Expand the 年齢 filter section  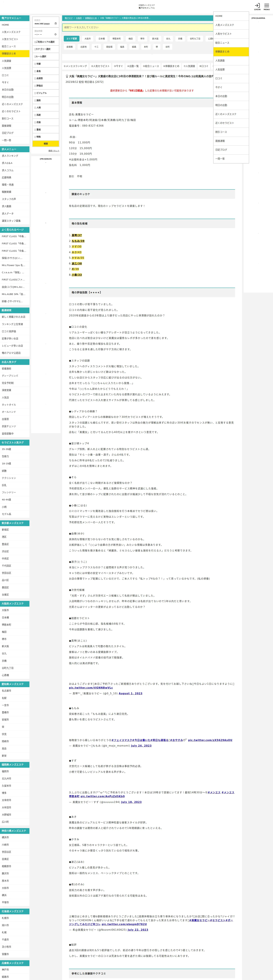pyautogui.click(x=46, y=64)
